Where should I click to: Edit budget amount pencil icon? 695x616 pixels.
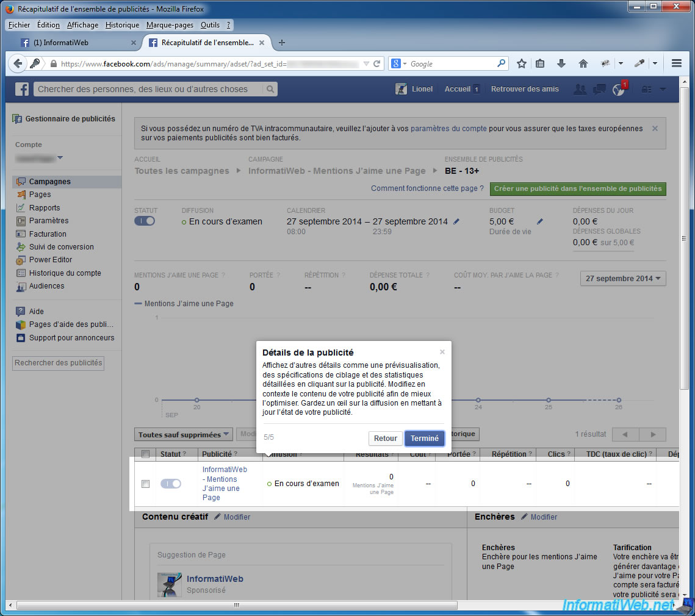(540, 221)
